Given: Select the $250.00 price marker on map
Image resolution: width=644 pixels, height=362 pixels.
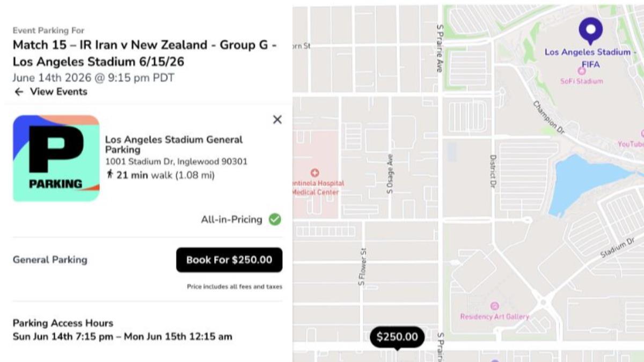Looking at the screenshot, I should coord(397,337).
